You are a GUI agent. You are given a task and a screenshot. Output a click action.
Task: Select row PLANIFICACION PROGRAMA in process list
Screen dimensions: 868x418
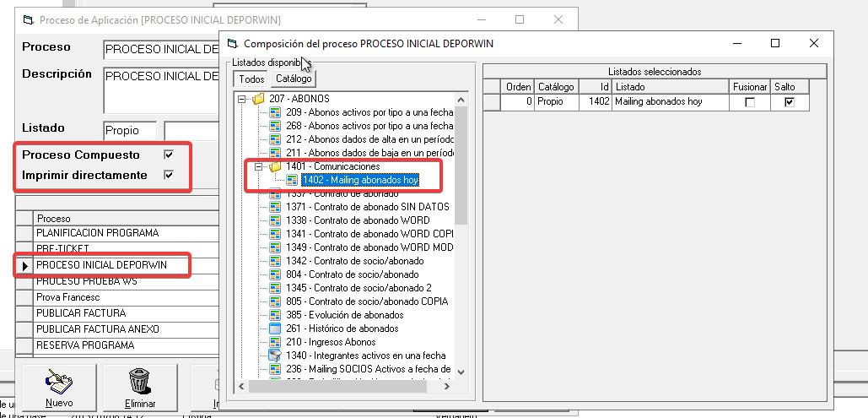click(127, 232)
